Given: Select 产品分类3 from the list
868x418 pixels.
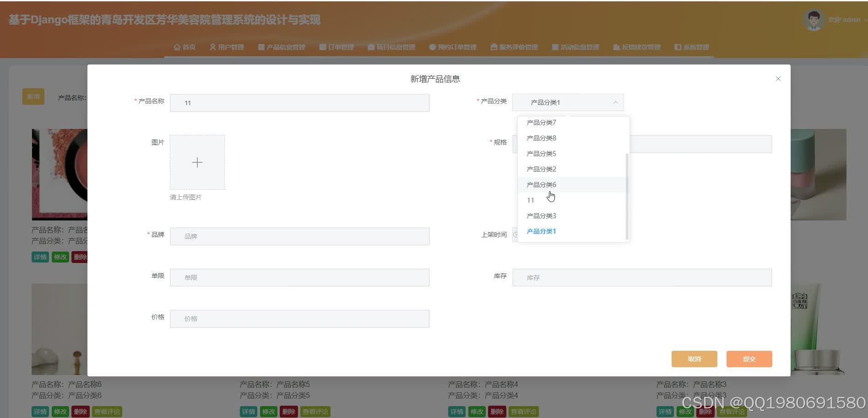Looking at the screenshot, I should coord(573,216).
